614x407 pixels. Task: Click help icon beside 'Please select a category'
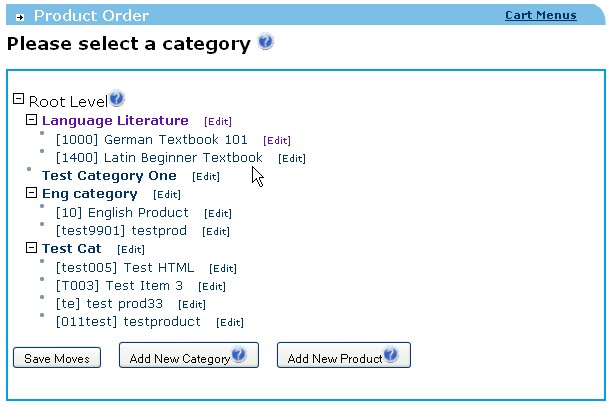pos(265,41)
